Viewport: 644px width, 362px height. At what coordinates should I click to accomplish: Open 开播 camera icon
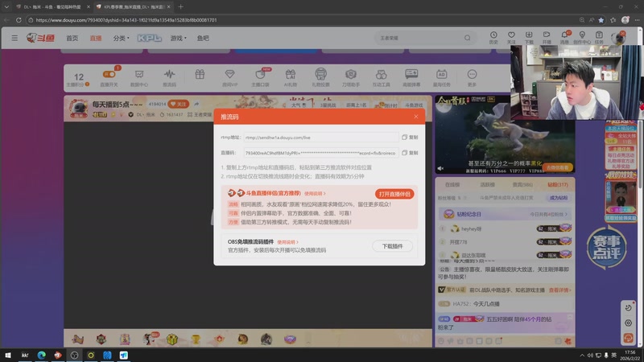pos(547,37)
